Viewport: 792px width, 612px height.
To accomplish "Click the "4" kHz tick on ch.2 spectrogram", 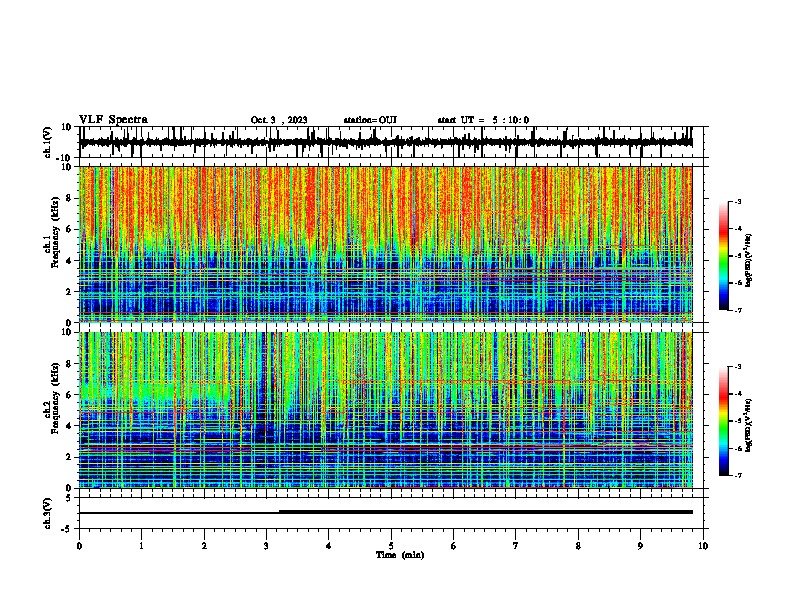I will point(69,426).
